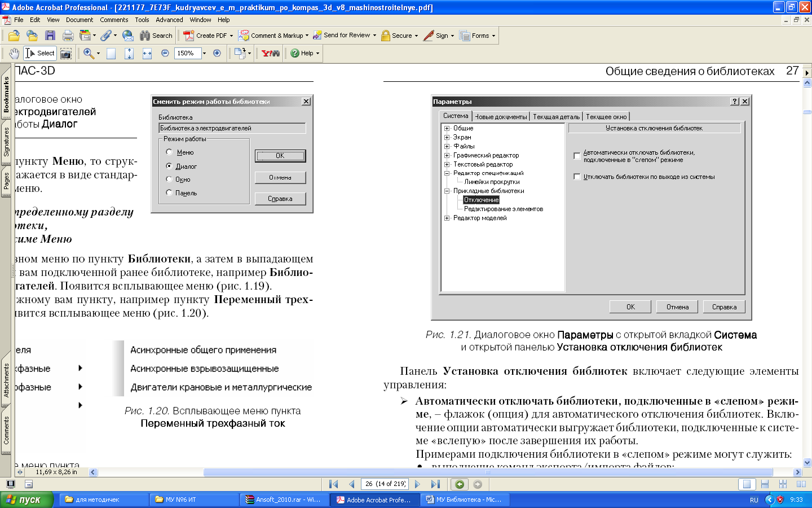This screenshot has width=812, height=508.
Task: Switch to Ansoft_2010.rar WinRAR taskbar item
Action: coord(285,500)
